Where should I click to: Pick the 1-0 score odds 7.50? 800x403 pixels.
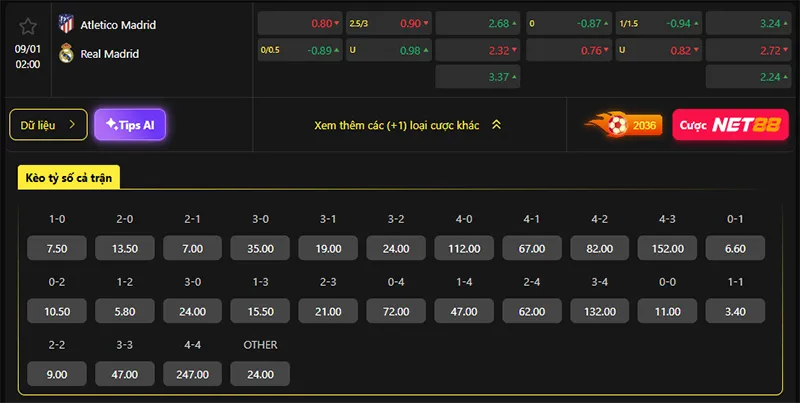tap(57, 248)
